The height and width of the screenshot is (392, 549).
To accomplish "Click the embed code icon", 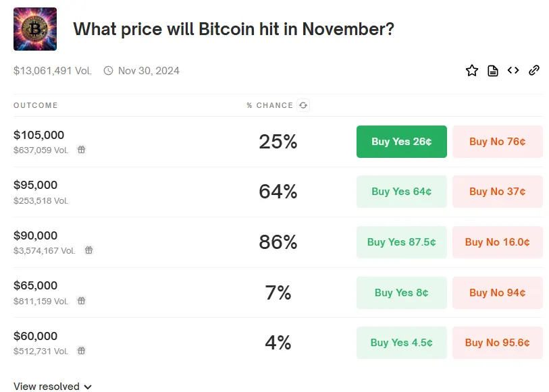I will pyautogui.click(x=513, y=70).
